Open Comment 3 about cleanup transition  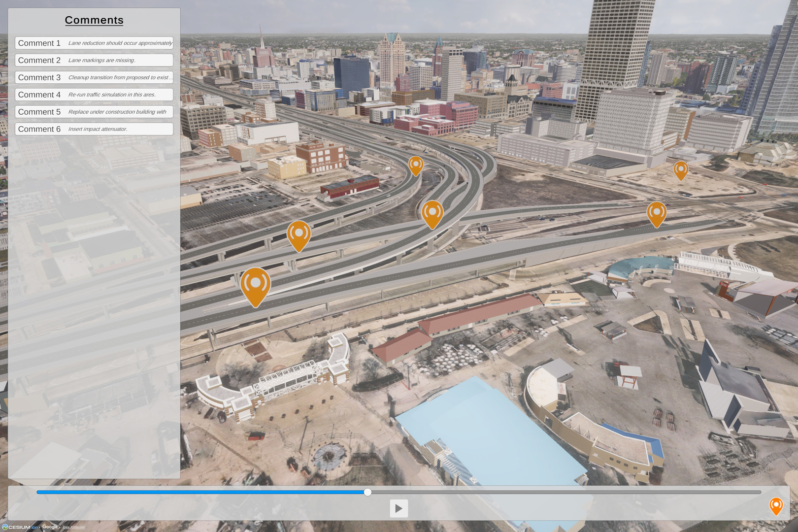pyautogui.click(x=94, y=78)
